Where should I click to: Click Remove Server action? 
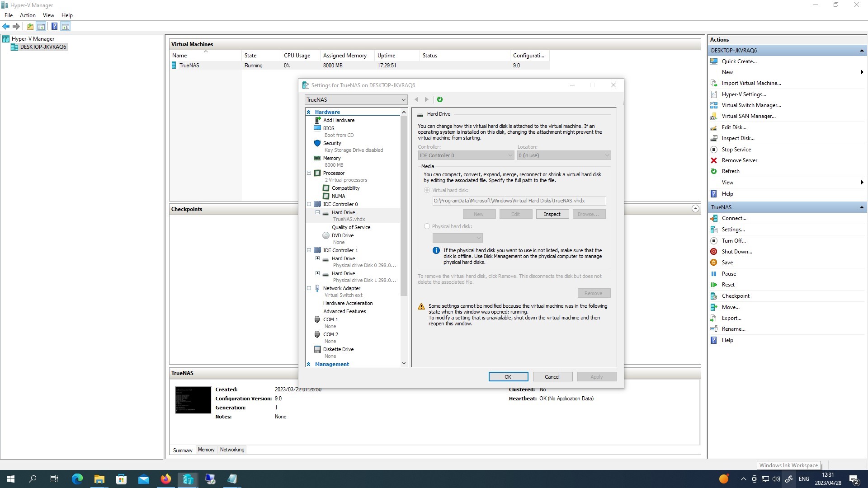[x=739, y=160]
